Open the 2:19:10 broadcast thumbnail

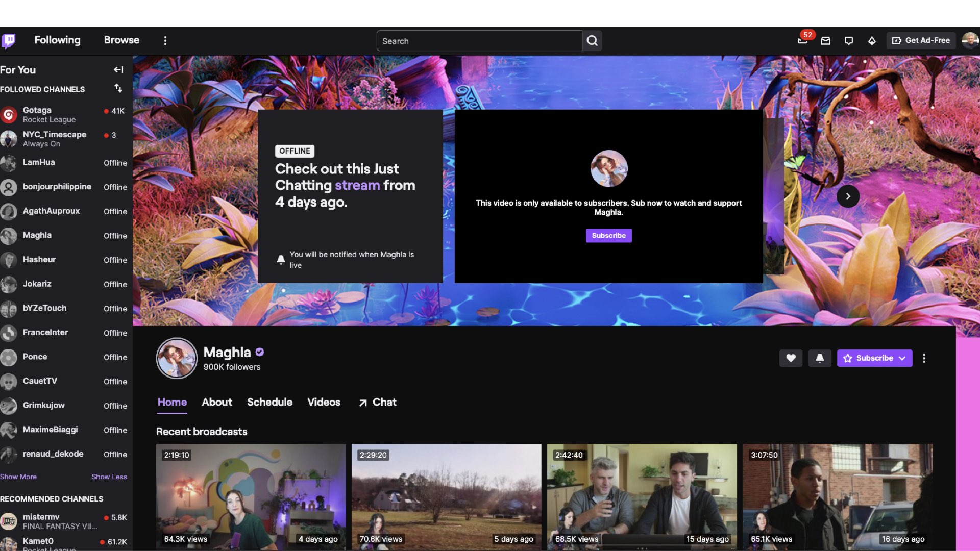(x=251, y=497)
